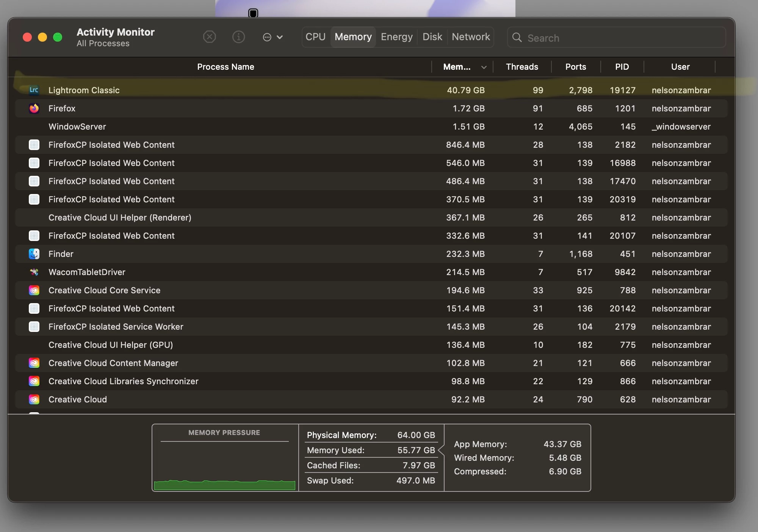Open the Network tab
The image size is (758, 532).
(x=471, y=37)
